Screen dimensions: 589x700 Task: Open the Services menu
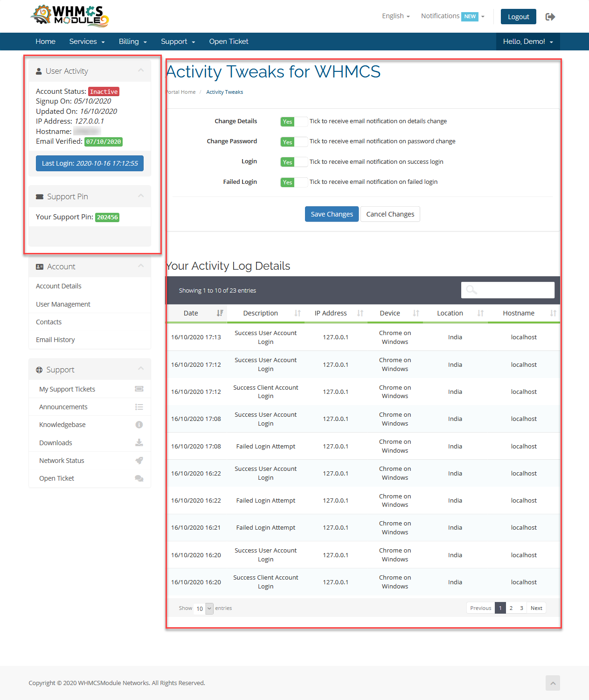87,42
